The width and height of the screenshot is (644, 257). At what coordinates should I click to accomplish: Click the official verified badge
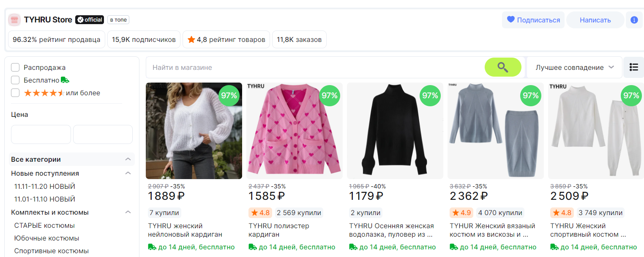coord(90,20)
